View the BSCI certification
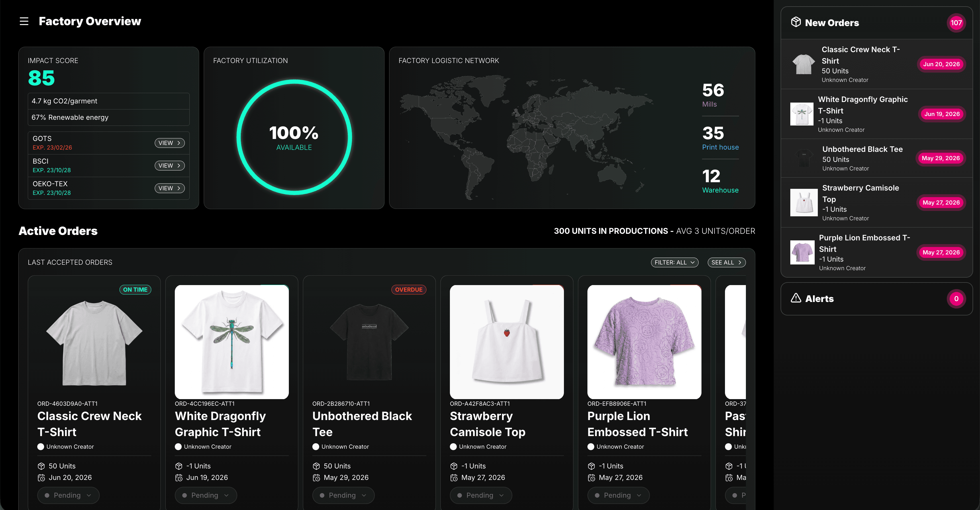This screenshot has width=980, height=510. (170, 165)
